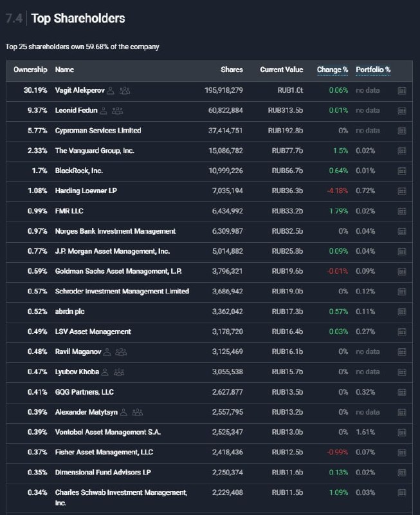
Task: Click individual person icon beside Leonid Fedun
Action: pyautogui.click(x=104, y=111)
